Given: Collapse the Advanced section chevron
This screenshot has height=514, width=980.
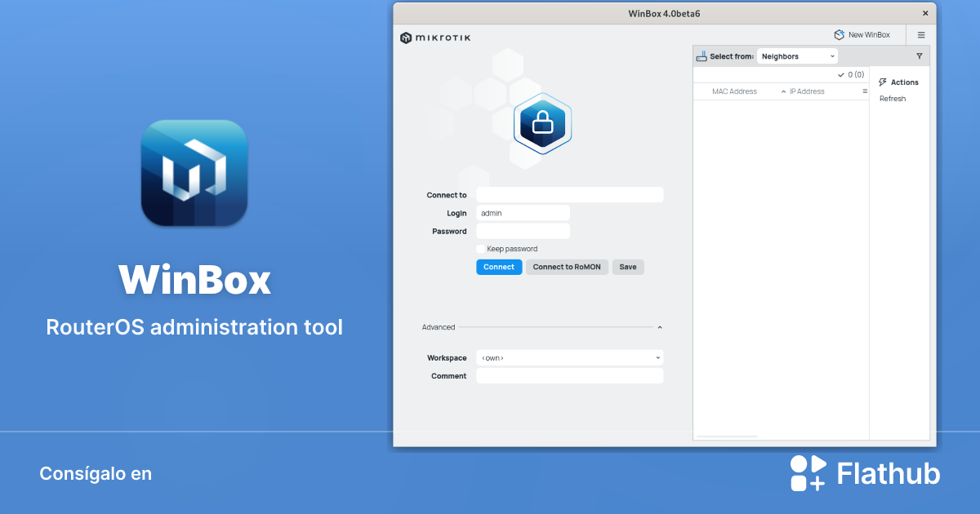Looking at the screenshot, I should click(659, 326).
